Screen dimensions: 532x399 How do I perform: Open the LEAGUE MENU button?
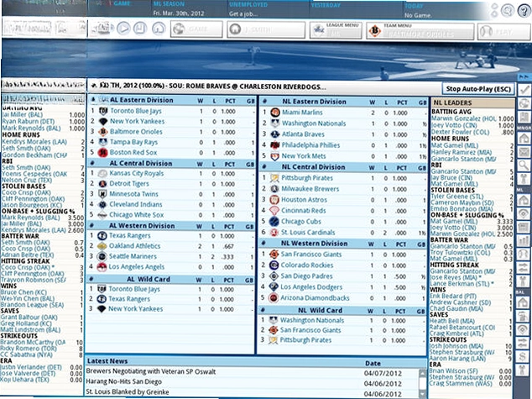click(x=336, y=30)
